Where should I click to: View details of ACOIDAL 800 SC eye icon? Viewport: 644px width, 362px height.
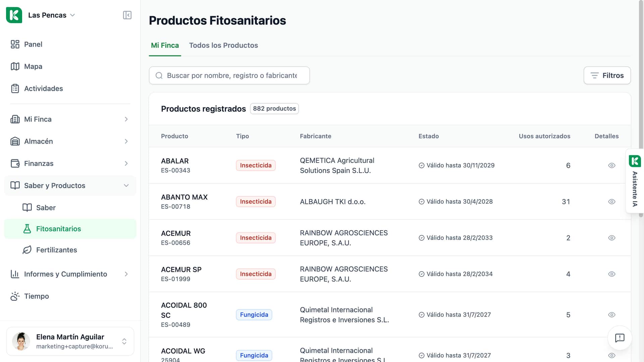[611, 315]
